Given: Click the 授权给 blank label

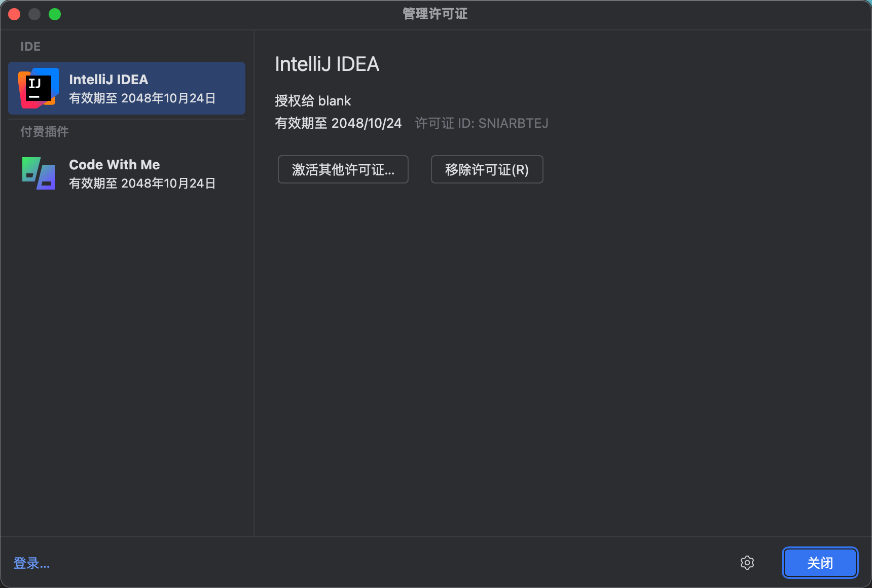Looking at the screenshot, I should click(313, 101).
